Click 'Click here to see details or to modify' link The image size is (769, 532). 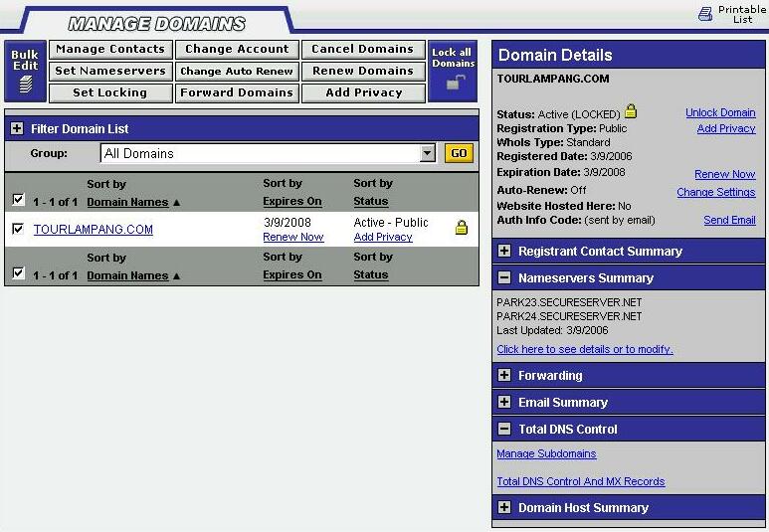[585, 349]
